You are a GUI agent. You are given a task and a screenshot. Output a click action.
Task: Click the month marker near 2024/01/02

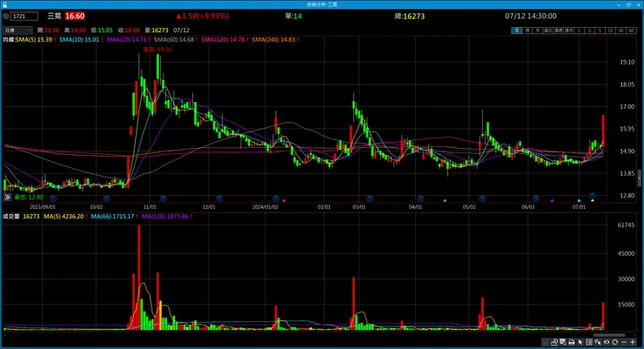(x=276, y=198)
